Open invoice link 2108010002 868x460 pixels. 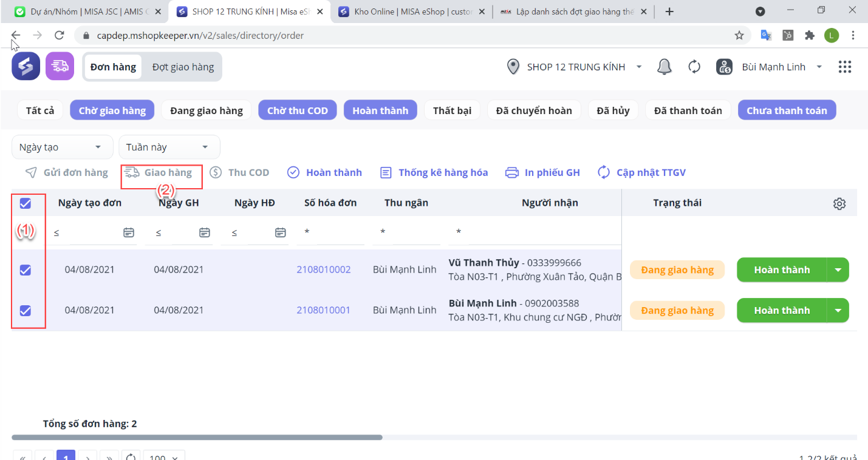click(323, 269)
